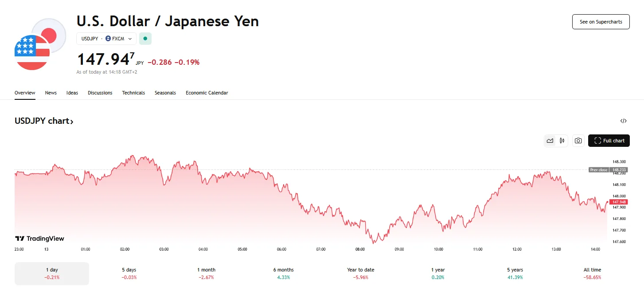The height and width of the screenshot is (295, 644).
Task: Switch to area chart style
Action: coord(550,141)
